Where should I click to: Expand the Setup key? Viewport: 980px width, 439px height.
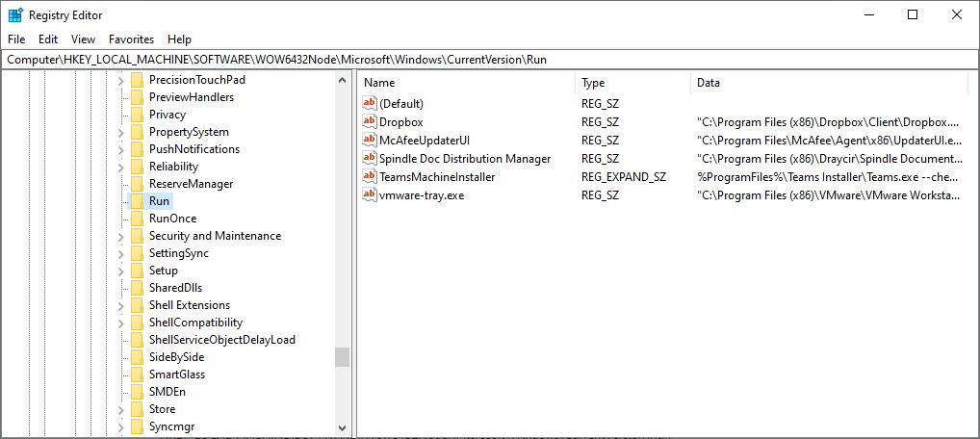121,271
